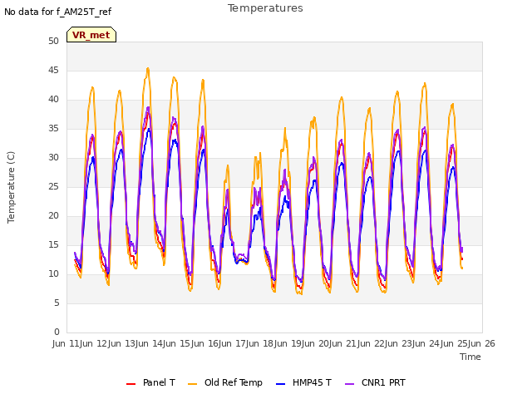Viewport: 532px width, 399px height.
Task: Click the Jun 13 x-axis tick label
Action: [x=122, y=343]
